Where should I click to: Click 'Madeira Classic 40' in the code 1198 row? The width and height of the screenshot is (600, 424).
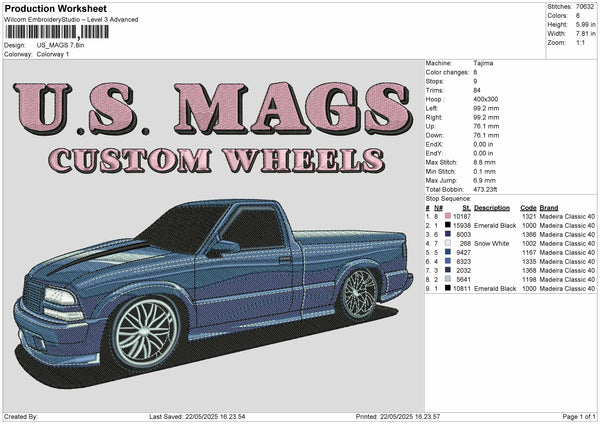click(567, 279)
